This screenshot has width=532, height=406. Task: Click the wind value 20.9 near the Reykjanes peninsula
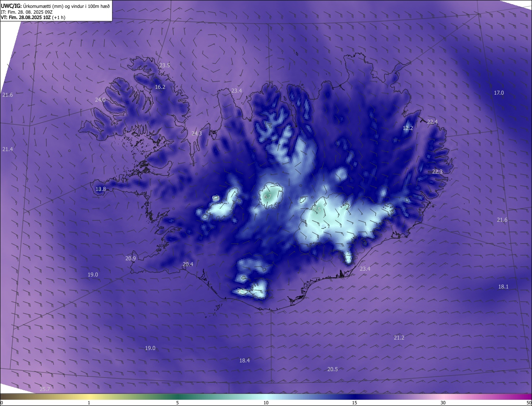click(x=131, y=259)
